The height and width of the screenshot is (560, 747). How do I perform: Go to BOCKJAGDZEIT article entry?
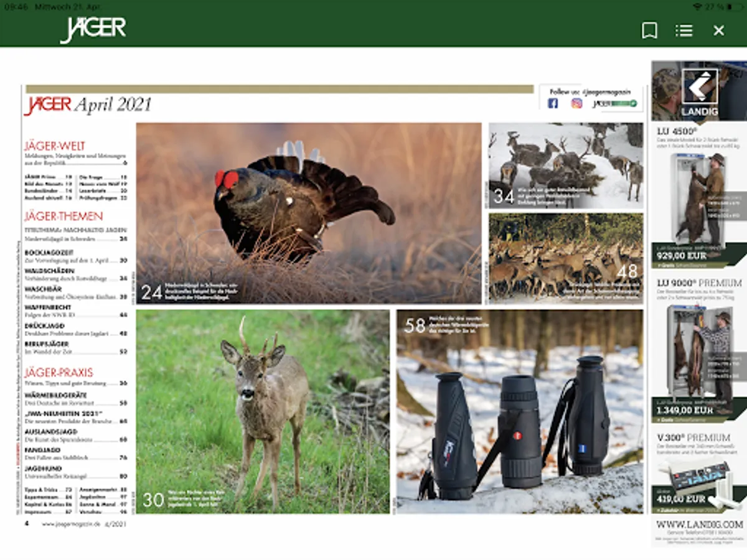pyautogui.click(x=75, y=256)
